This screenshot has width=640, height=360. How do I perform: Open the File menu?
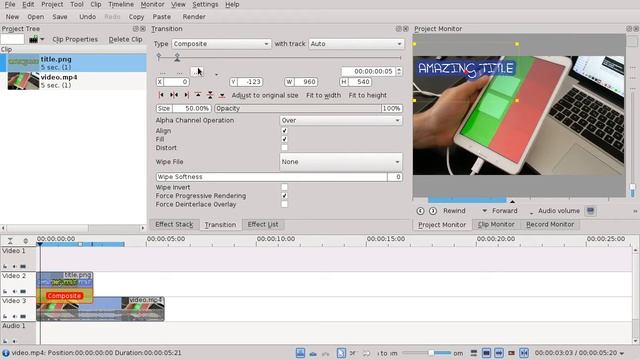click(10, 4)
